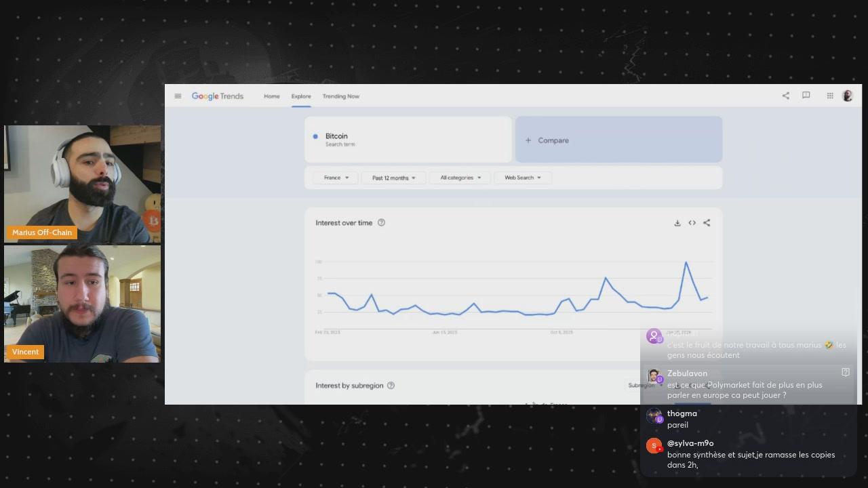The width and height of the screenshot is (868, 488).
Task: Click the thogma chat username
Action: (x=682, y=413)
